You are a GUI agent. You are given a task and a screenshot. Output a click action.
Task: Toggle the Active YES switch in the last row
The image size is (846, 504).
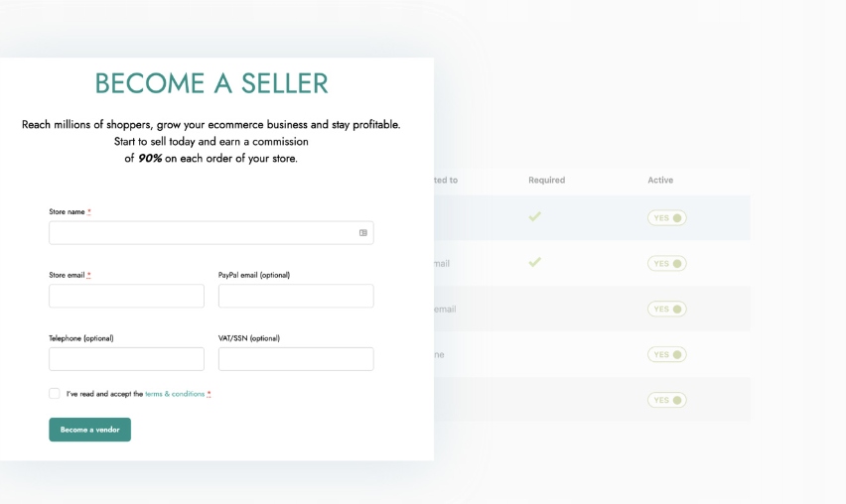(666, 401)
